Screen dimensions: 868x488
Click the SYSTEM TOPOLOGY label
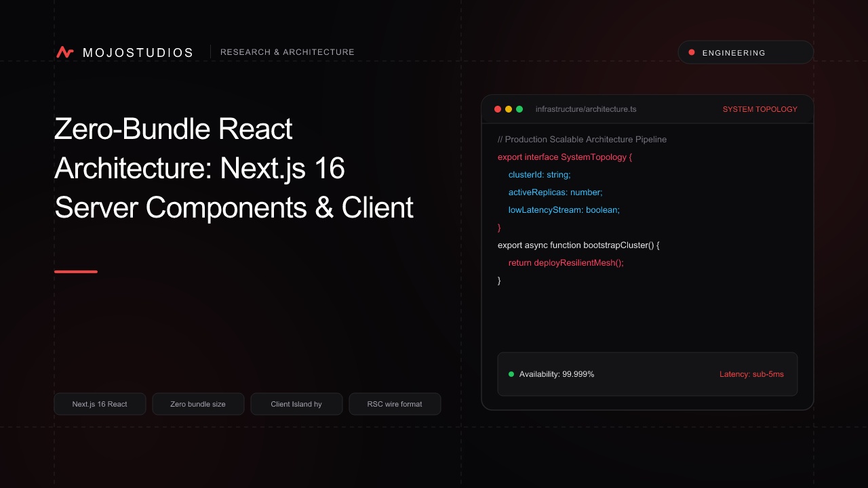tap(760, 109)
